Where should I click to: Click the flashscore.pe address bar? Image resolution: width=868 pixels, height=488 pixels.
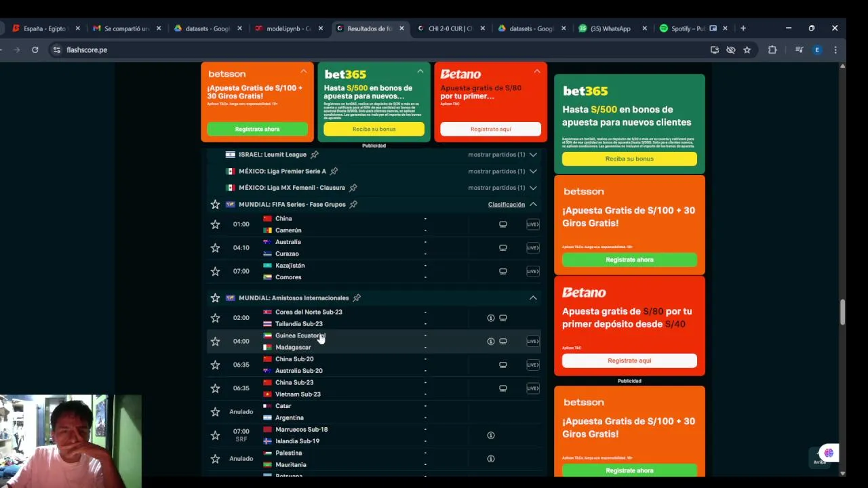pos(380,49)
